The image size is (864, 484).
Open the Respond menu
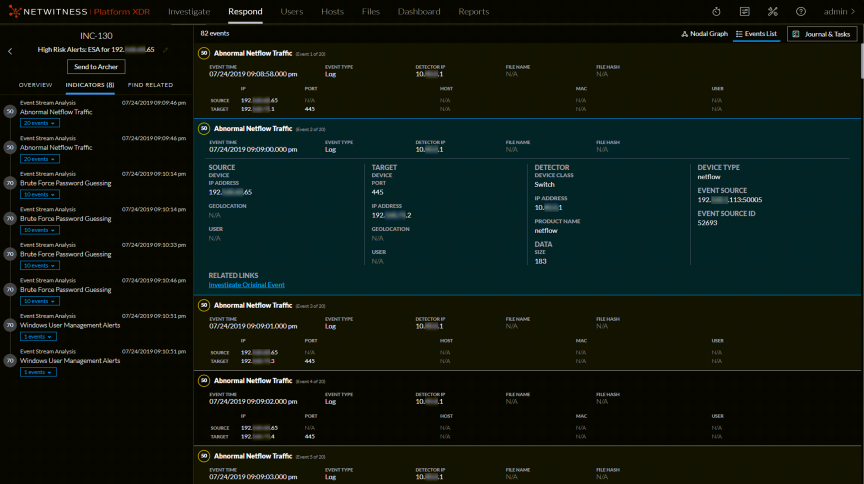tap(245, 12)
